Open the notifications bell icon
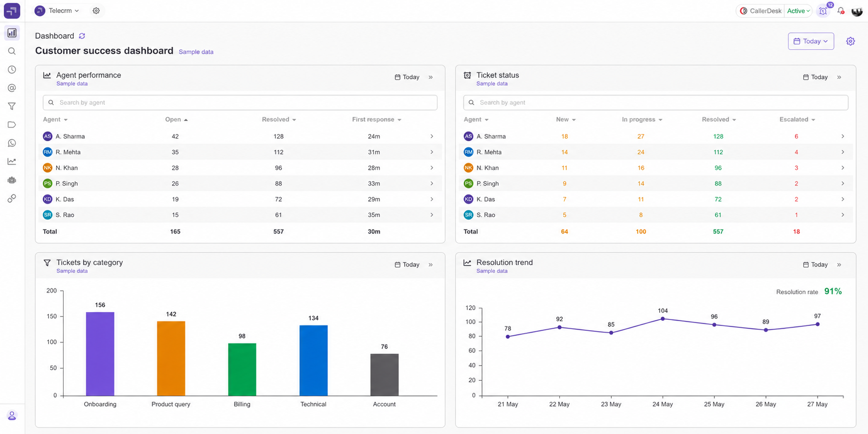Screen dimensions: 868x434 [841, 11]
